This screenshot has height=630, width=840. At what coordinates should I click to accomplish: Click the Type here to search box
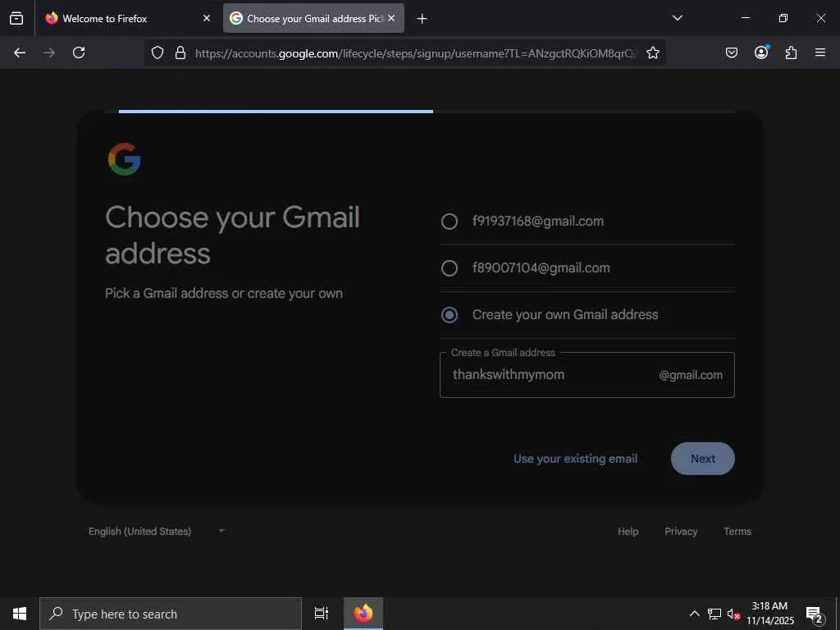[171, 614]
